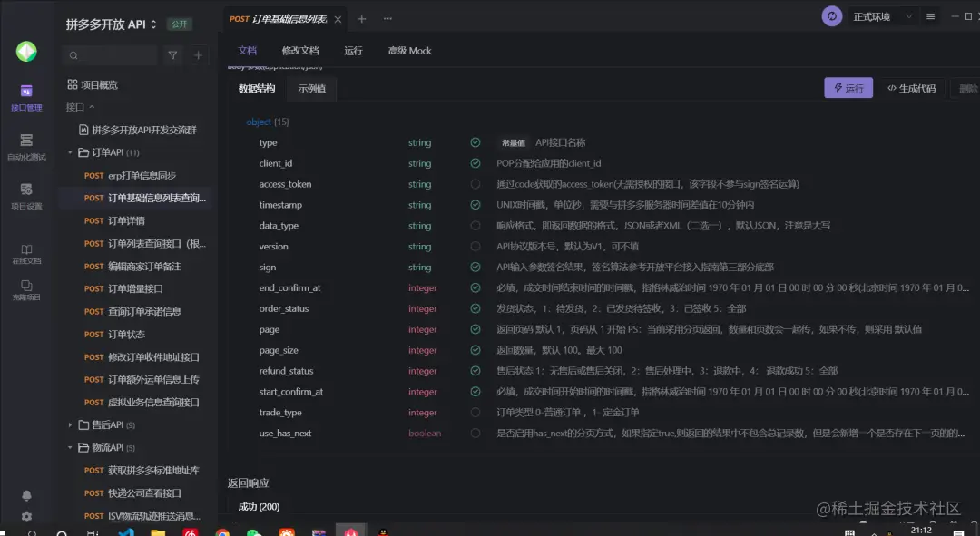Switch to the 高级 Mock tab

409,51
